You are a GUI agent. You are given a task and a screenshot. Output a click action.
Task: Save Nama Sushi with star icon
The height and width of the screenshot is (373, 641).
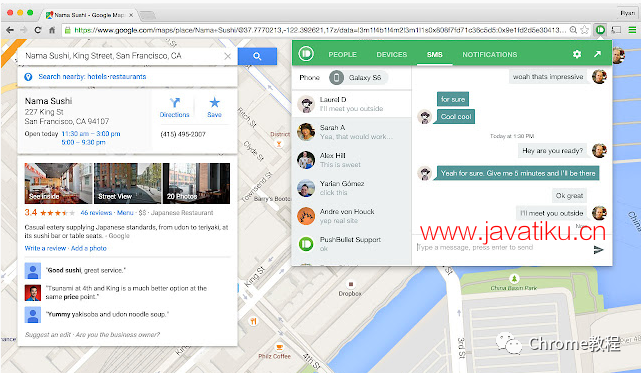tap(214, 108)
